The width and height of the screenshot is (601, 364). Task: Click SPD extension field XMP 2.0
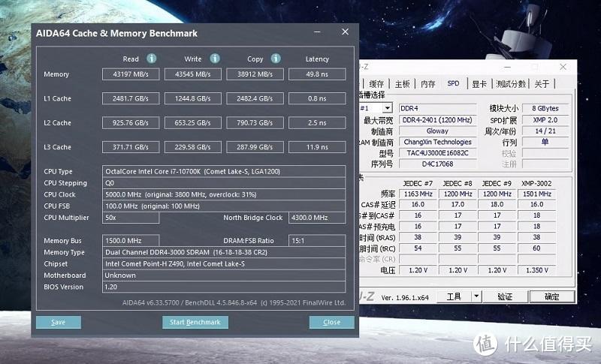[x=545, y=120]
